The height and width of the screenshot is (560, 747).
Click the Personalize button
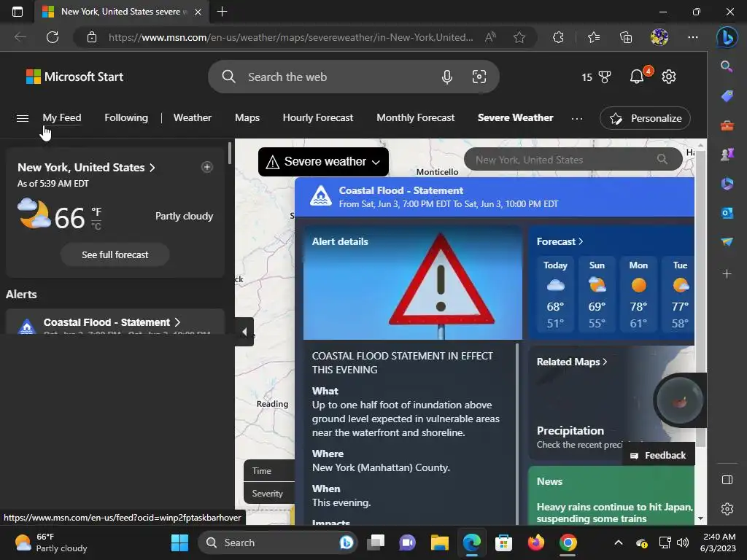[x=645, y=118]
